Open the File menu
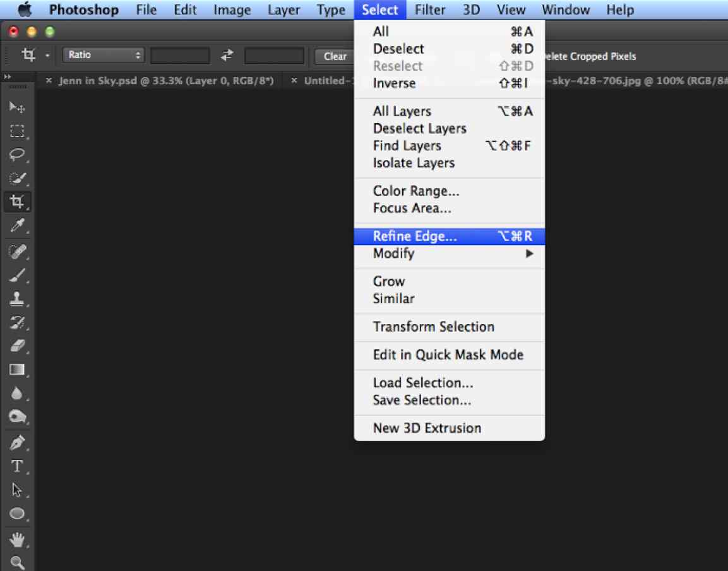728x571 pixels. point(146,9)
